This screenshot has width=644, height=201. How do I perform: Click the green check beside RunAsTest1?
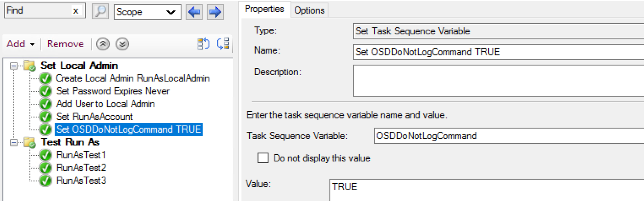click(45, 155)
